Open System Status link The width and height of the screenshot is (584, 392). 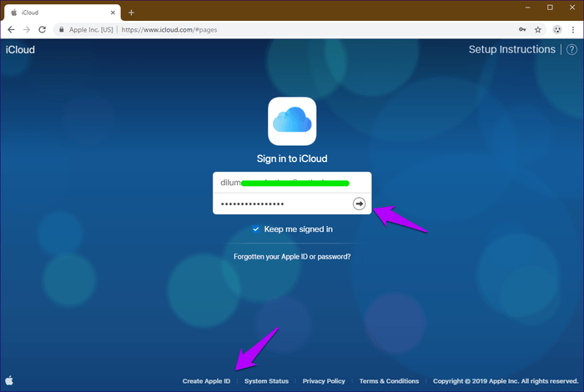click(266, 381)
